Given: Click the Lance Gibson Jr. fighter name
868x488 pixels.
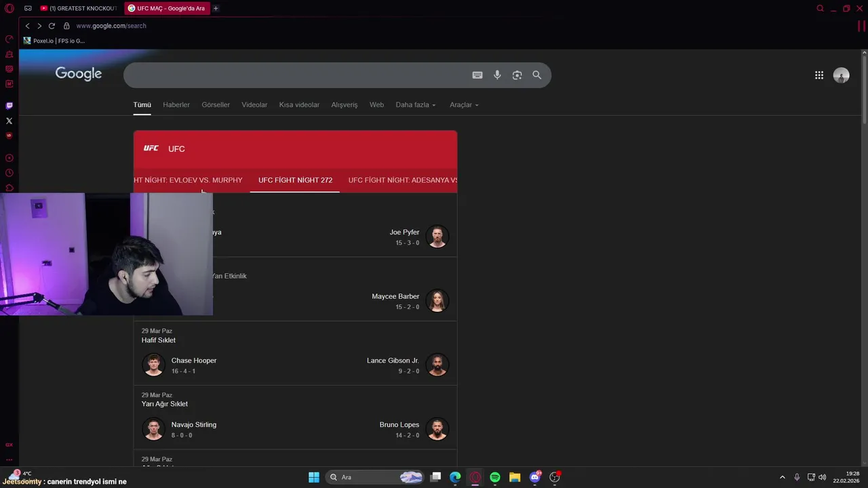Looking at the screenshot, I should (393, 361).
